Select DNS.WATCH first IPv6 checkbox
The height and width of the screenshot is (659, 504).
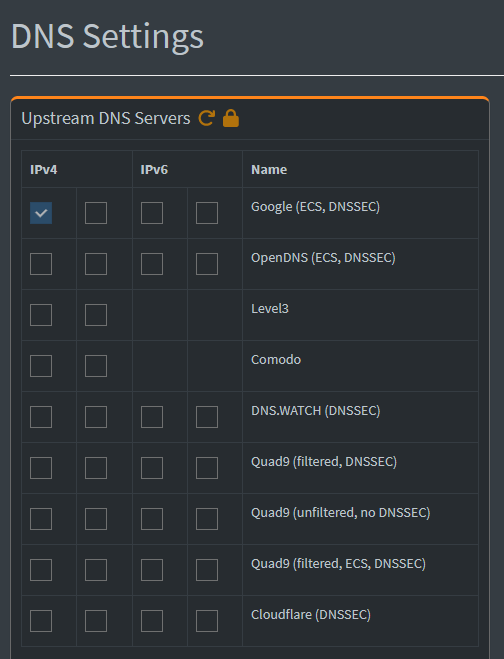tap(152, 417)
